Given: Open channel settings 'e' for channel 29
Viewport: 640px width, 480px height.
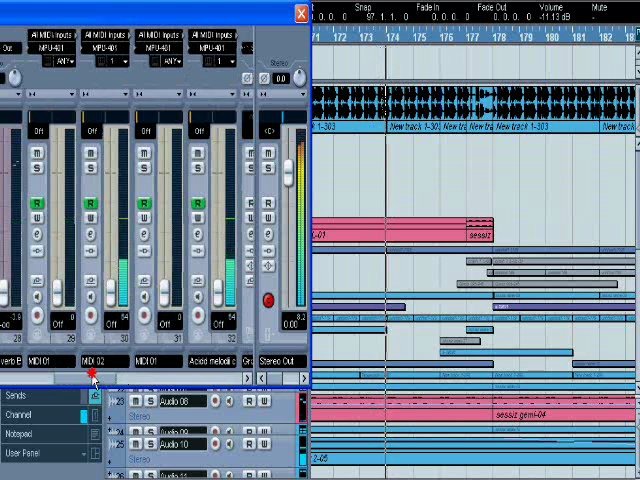Looking at the screenshot, I should [x=37, y=234].
